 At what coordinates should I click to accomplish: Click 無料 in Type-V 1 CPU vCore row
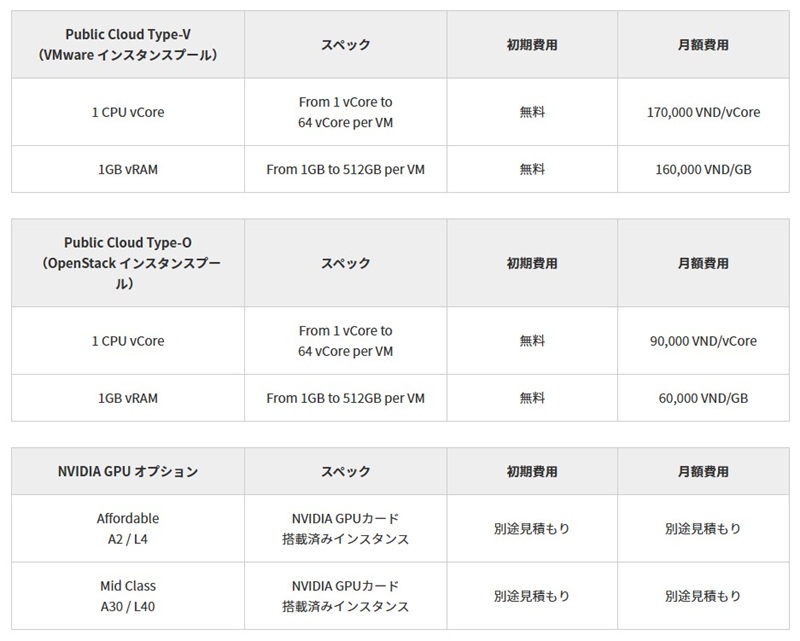[532, 112]
